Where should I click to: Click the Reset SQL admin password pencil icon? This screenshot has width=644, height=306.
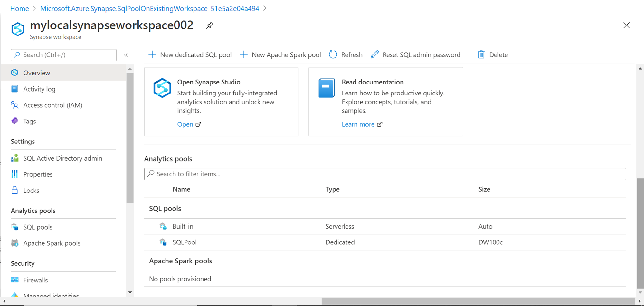tap(374, 54)
